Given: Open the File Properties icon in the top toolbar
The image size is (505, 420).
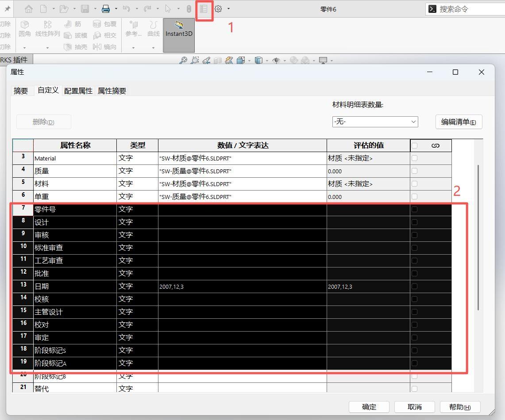Looking at the screenshot, I should point(204,9).
